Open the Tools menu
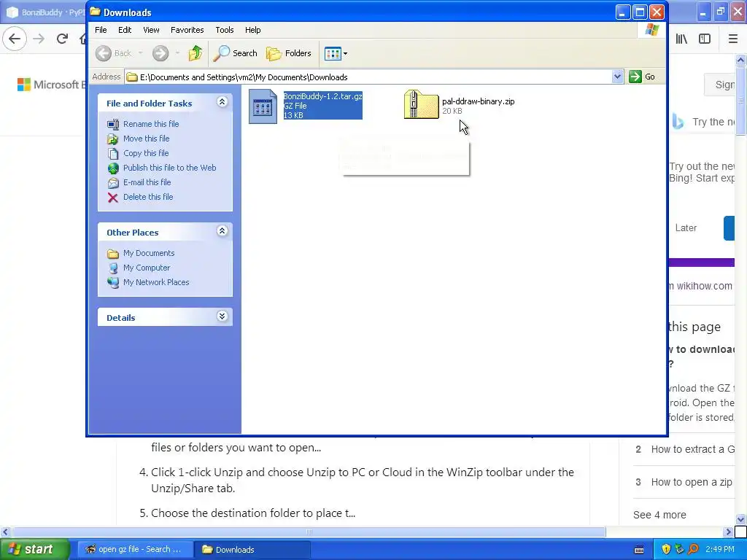747x560 pixels. pyautogui.click(x=225, y=30)
